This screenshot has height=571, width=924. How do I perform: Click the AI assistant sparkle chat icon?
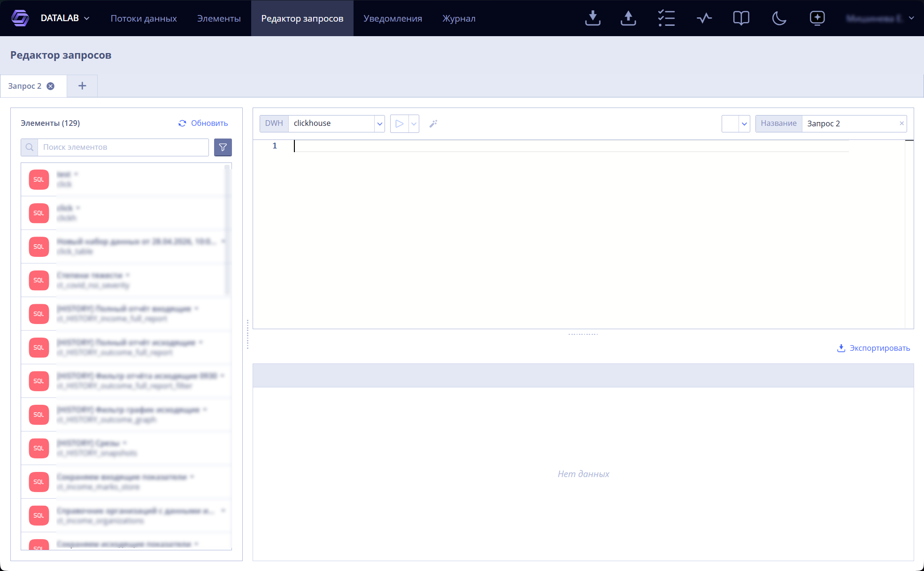(817, 18)
